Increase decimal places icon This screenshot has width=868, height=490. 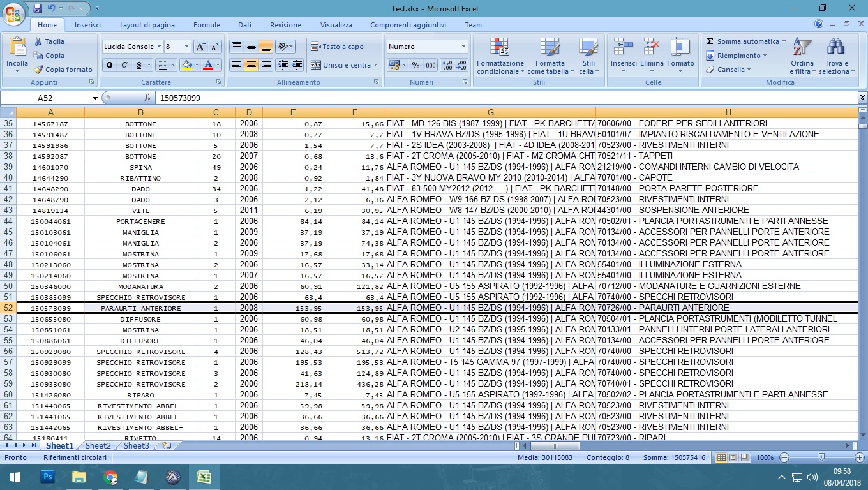447,65
